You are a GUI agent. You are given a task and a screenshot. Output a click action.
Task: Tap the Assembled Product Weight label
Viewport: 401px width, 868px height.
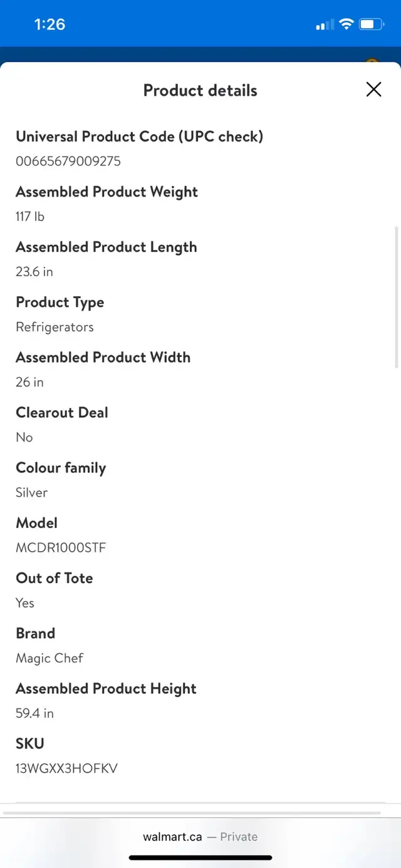coord(107,192)
